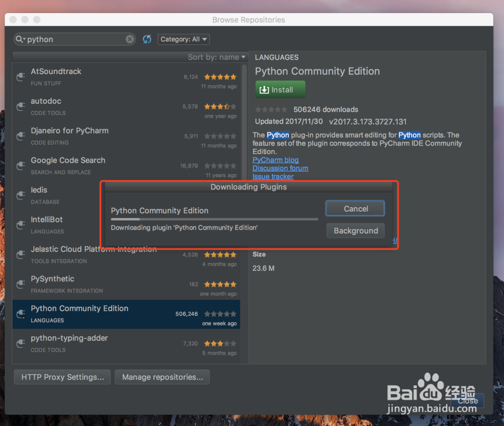The height and width of the screenshot is (426, 504).
Task: Clear the python search field text
Action: [x=130, y=39]
